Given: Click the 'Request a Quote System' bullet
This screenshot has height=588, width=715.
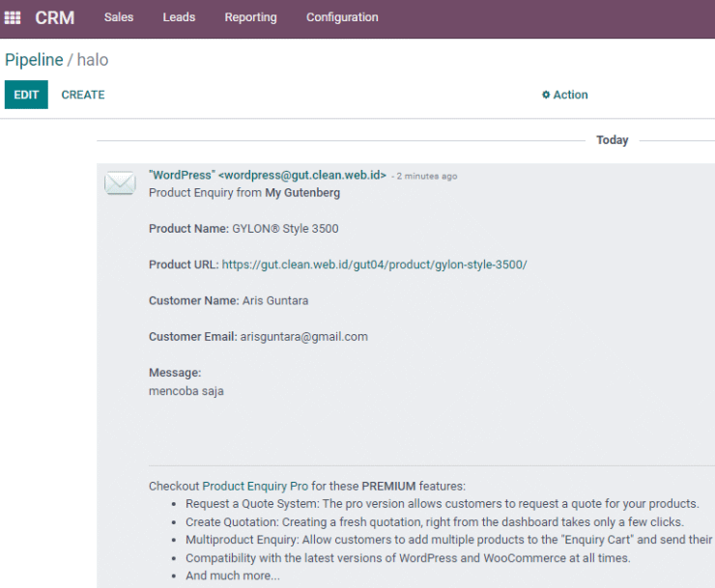Looking at the screenshot, I should (442, 504).
